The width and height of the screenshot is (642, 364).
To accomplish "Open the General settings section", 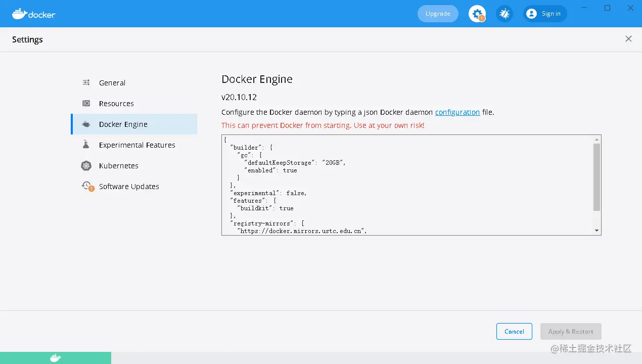I will [134, 82].
